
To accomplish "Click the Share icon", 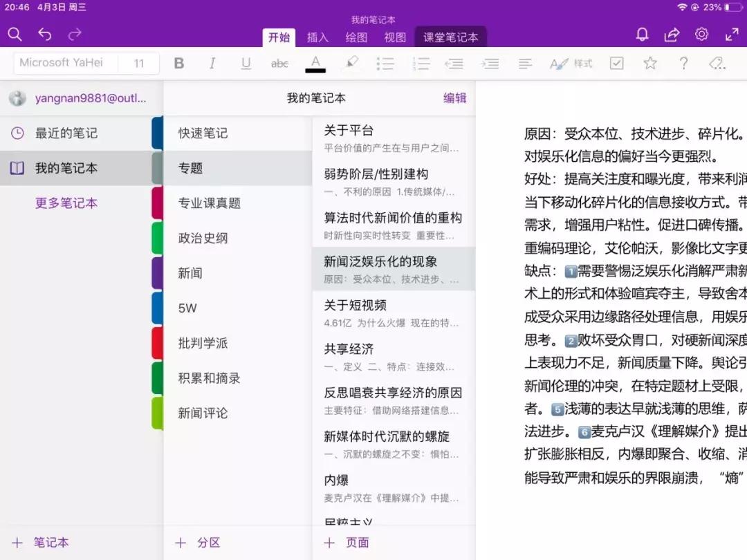I will tap(672, 34).
